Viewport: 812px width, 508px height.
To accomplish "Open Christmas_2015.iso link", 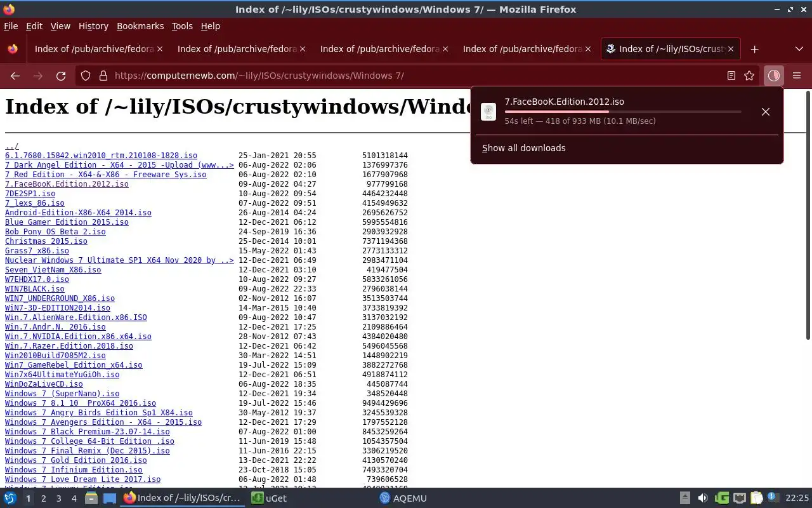I will (x=46, y=241).
